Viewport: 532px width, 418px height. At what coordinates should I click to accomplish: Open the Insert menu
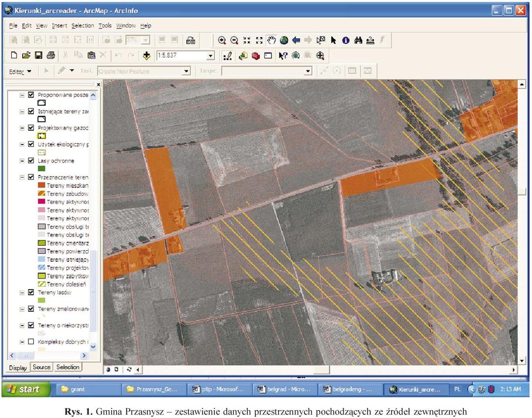coord(59,25)
